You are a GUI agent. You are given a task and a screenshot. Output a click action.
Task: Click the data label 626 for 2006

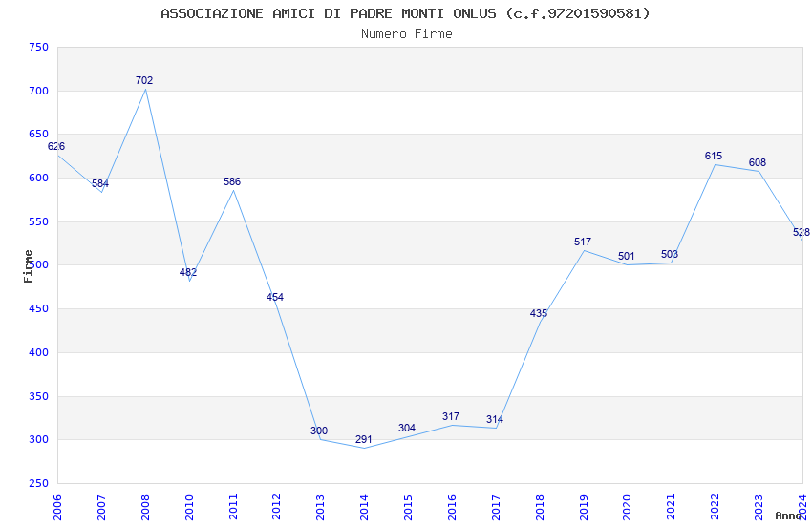pos(56,146)
